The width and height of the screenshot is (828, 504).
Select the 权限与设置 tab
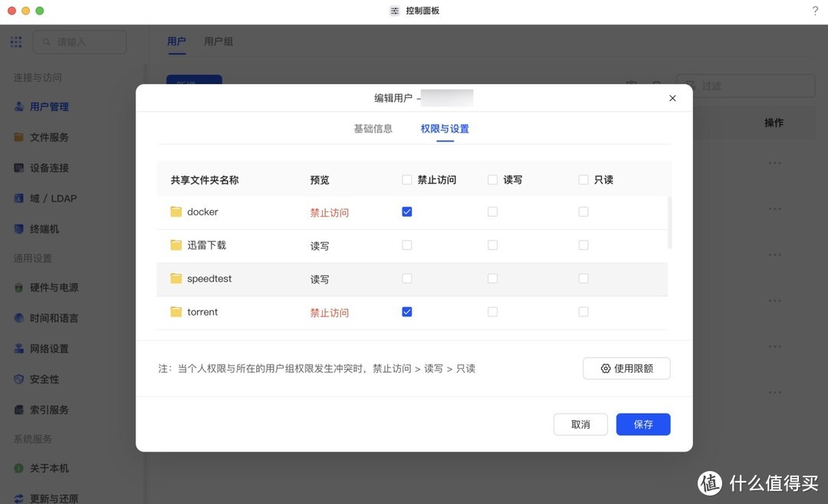click(445, 129)
